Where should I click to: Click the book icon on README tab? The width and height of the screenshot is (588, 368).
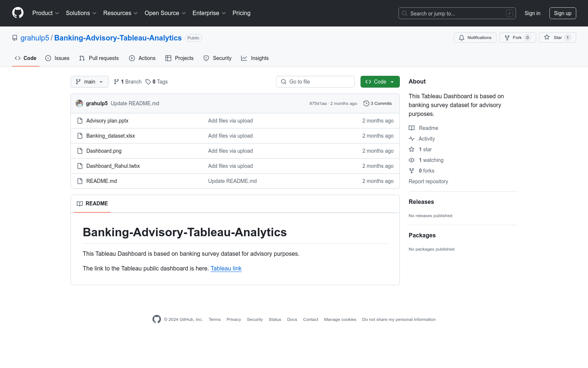[x=80, y=204]
